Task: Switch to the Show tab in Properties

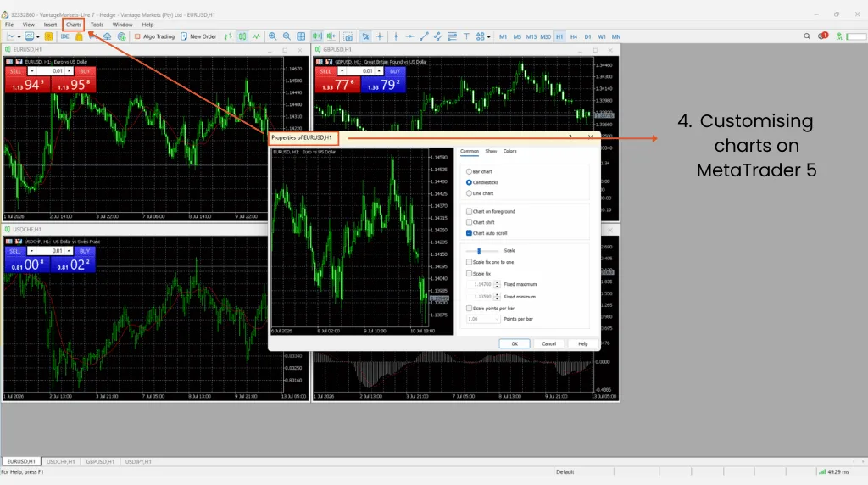Action: [x=491, y=151]
